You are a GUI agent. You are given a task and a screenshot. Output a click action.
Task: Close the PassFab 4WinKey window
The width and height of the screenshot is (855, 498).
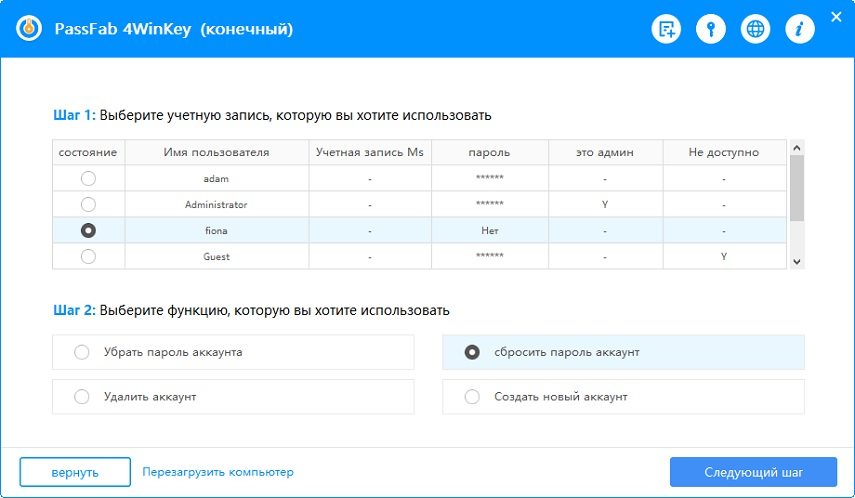pos(836,16)
